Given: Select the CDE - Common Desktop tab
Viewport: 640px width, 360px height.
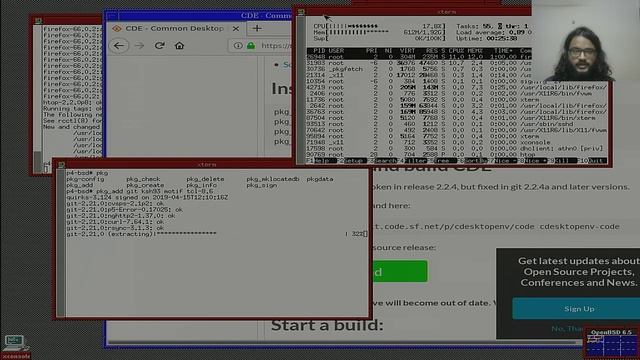Looking at the screenshot, I should click(x=175, y=28).
